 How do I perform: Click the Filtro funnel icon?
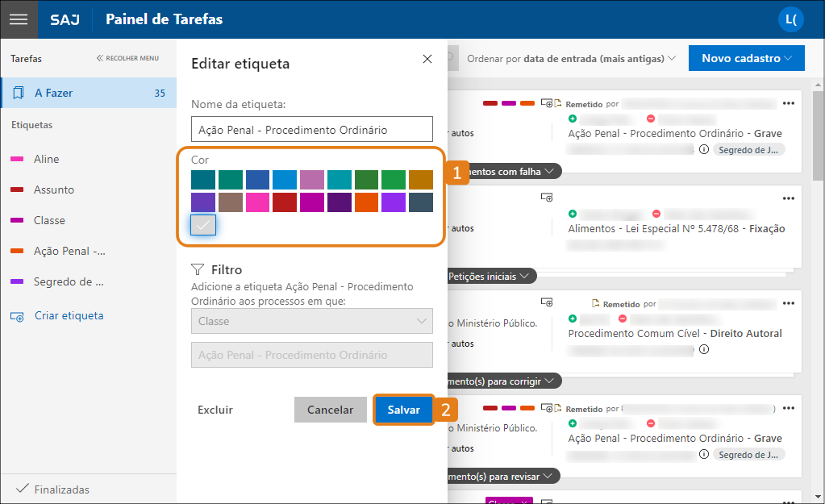(198, 269)
